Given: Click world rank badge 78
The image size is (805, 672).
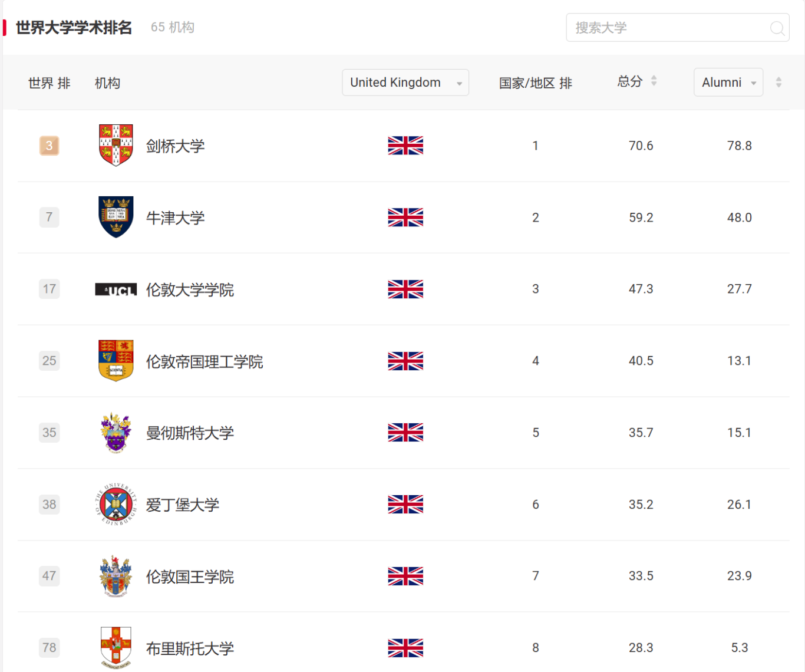Looking at the screenshot, I should (50, 648).
